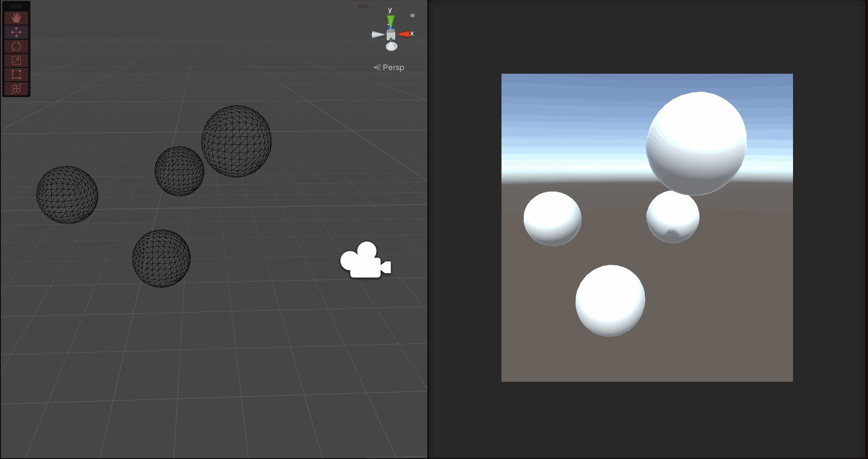Viewport: 868px width, 459px height.
Task: Select the Rotate tool
Action: point(16,46)
